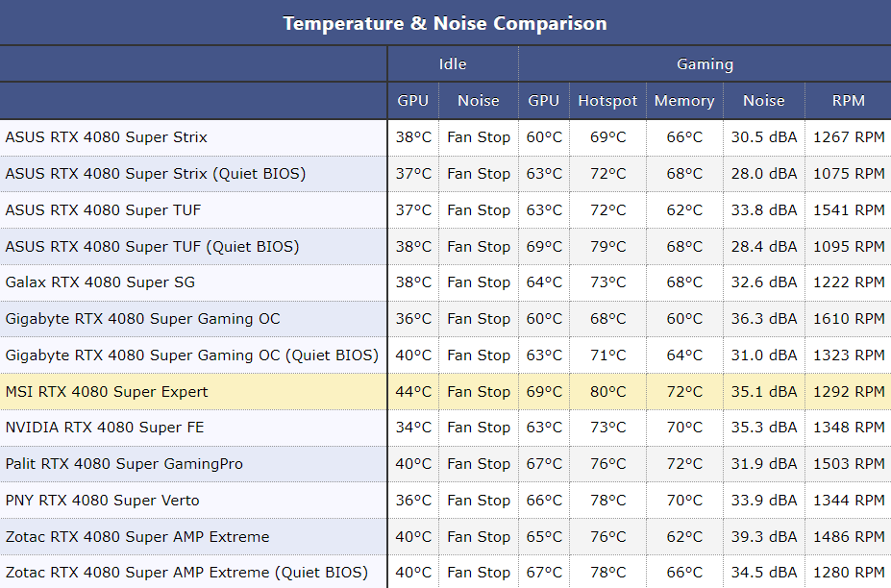Click the ASUS RTX 4080 Super TUF (Quiet BIOS) label
Viewport: 891px width, 588px height.
(x=152, y=247)
